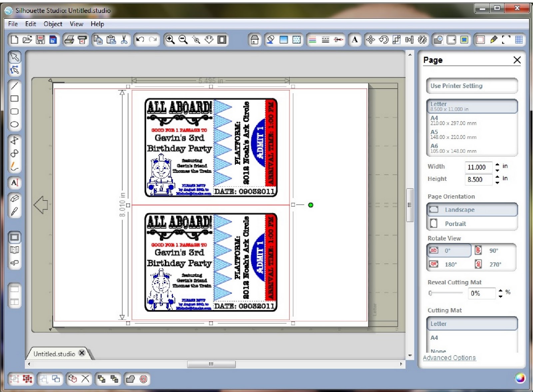Screen dimensions: 533x392
Task: Select Portrait page orientation
Action: (x=472, y=224)
